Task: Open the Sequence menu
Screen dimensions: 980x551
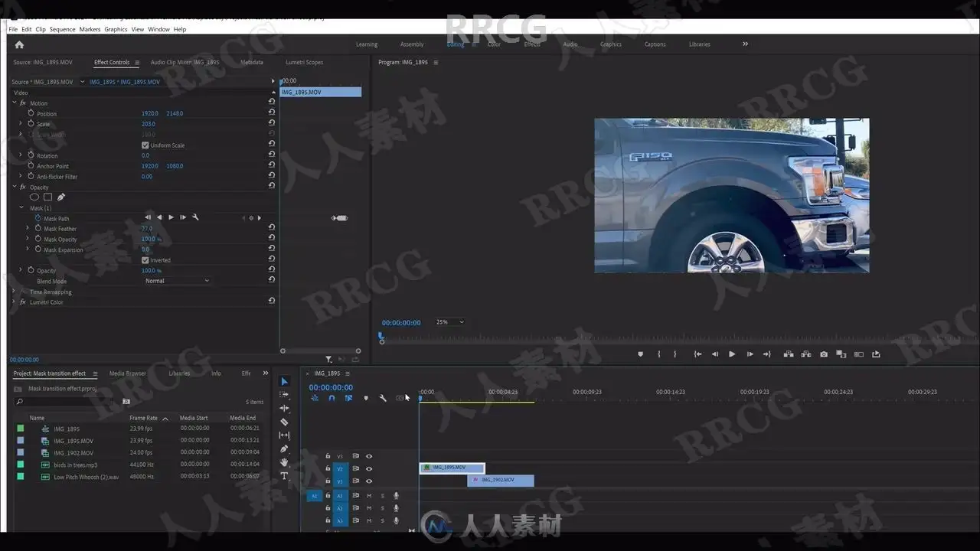Action: pyautogui.click(x=62, y=29)
